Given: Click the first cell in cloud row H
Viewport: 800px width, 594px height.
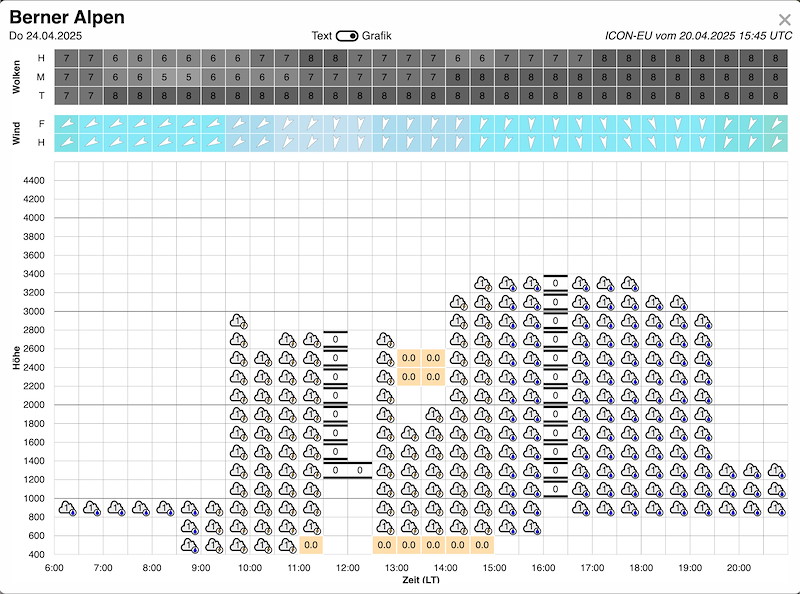Looking at the screenshot, I should (x=66, y=59).
